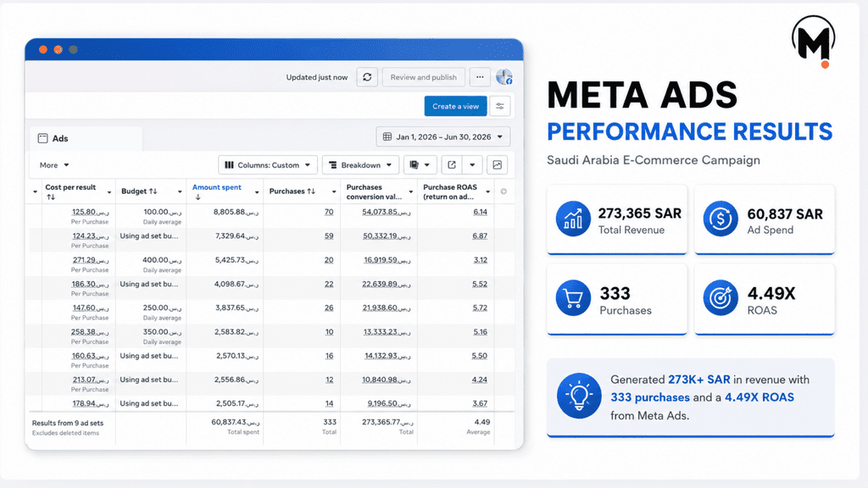Click conversion value 54,073.85 link
This screenshot has width=868, height=488.
click(x=387, y=212)
